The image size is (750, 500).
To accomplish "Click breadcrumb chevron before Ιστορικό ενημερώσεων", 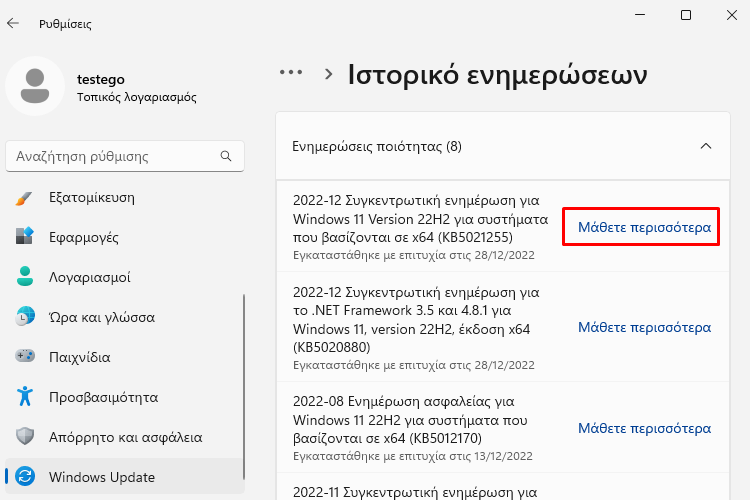I will coord(328,74).
